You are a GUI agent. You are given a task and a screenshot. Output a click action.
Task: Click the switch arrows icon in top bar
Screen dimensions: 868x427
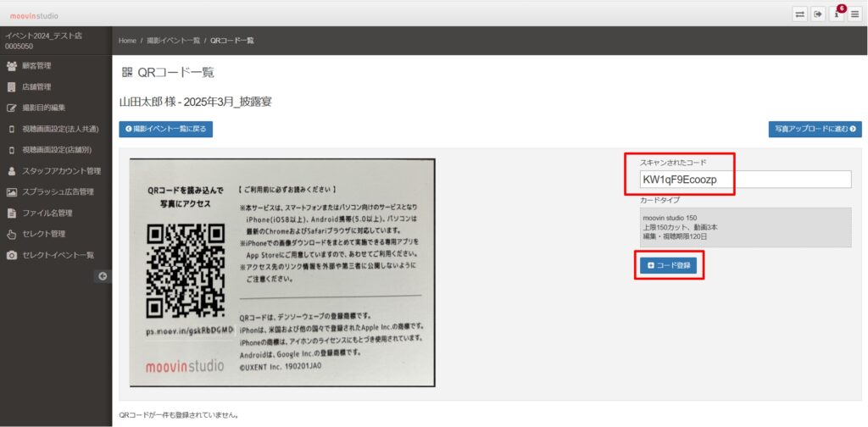(799, 14)
